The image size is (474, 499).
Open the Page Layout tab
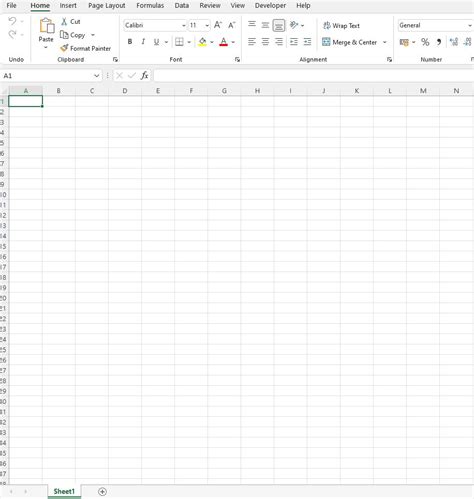[x=107, y=6]
